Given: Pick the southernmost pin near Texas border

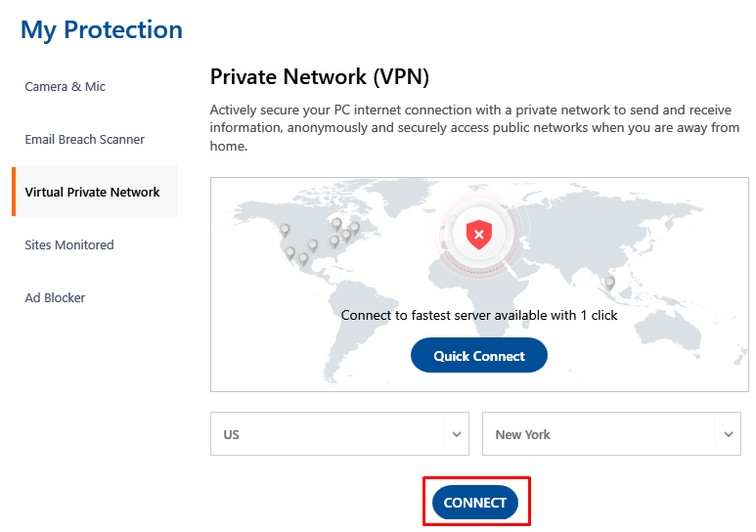Looking at the screenshot, I should point(303,258).
